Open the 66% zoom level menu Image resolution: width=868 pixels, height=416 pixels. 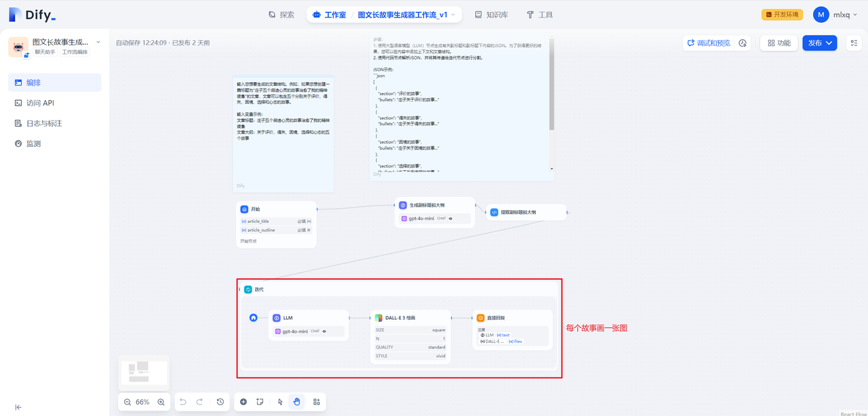pos(142,402)
